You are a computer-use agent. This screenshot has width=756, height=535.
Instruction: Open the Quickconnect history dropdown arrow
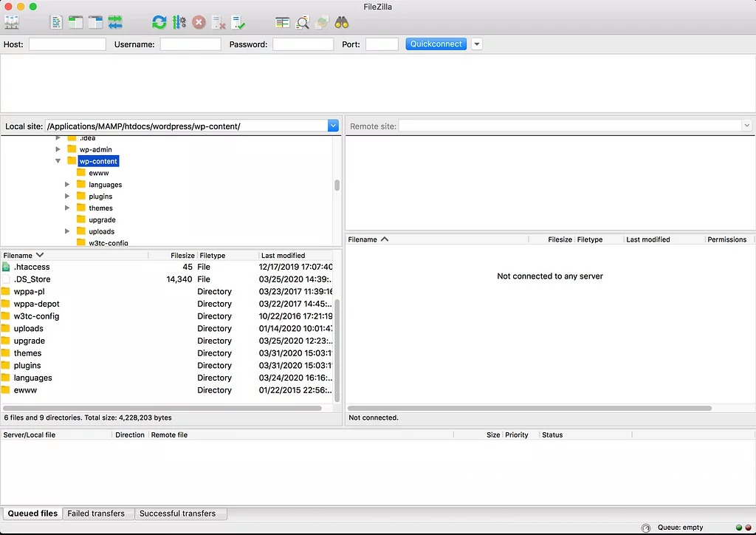(x=476, y=44)
